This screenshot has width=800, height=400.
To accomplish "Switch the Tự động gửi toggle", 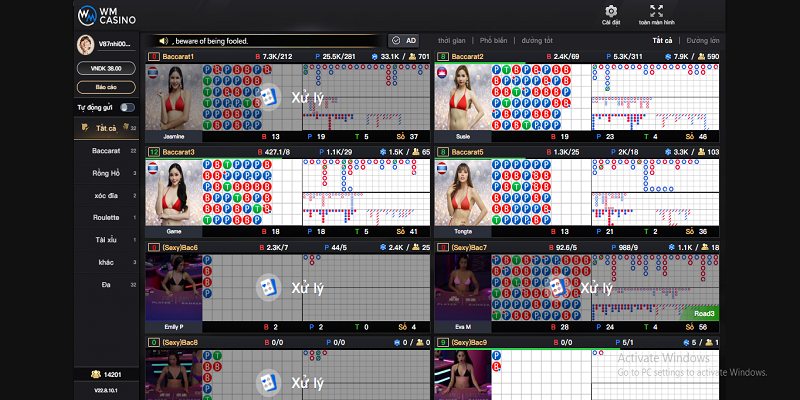I will [x=128, y=107].
